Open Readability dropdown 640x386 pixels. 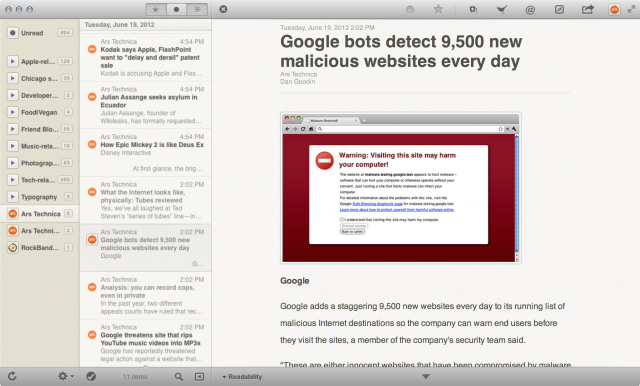pos(242,377)
